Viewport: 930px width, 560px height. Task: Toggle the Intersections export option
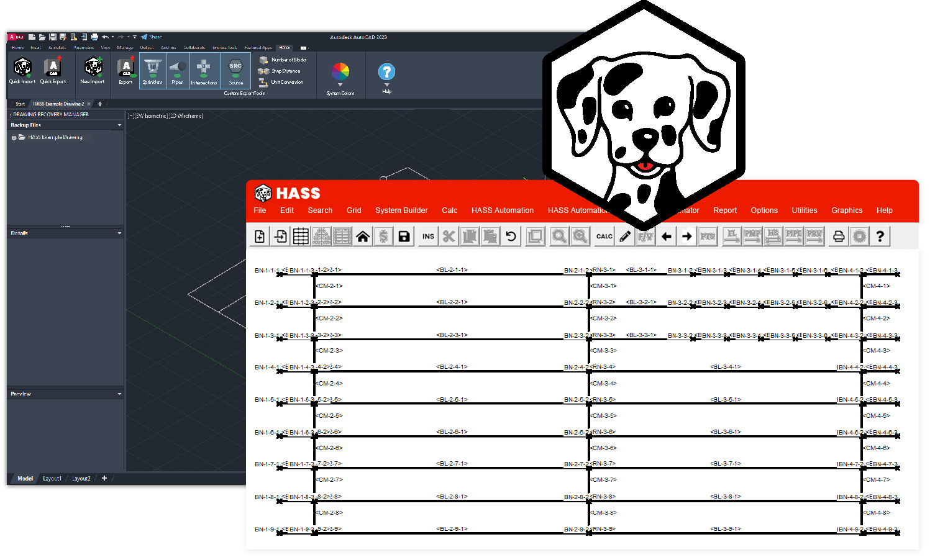pos(204,70)
